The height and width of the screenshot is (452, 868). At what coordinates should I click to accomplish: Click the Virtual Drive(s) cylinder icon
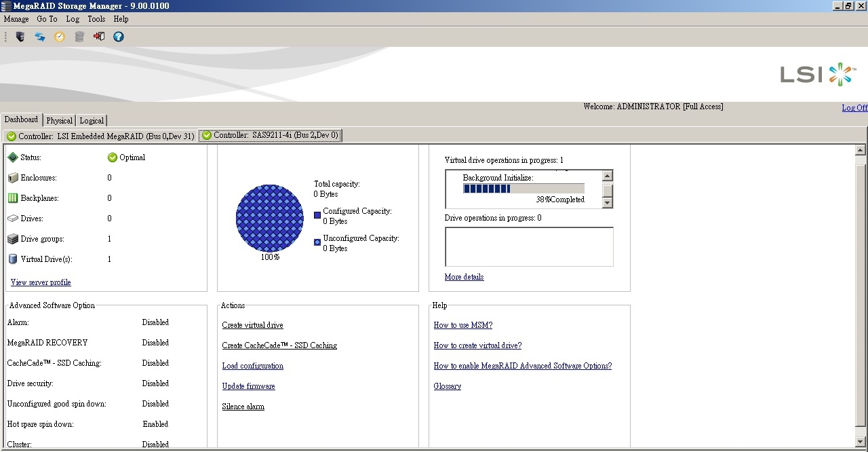13,259
